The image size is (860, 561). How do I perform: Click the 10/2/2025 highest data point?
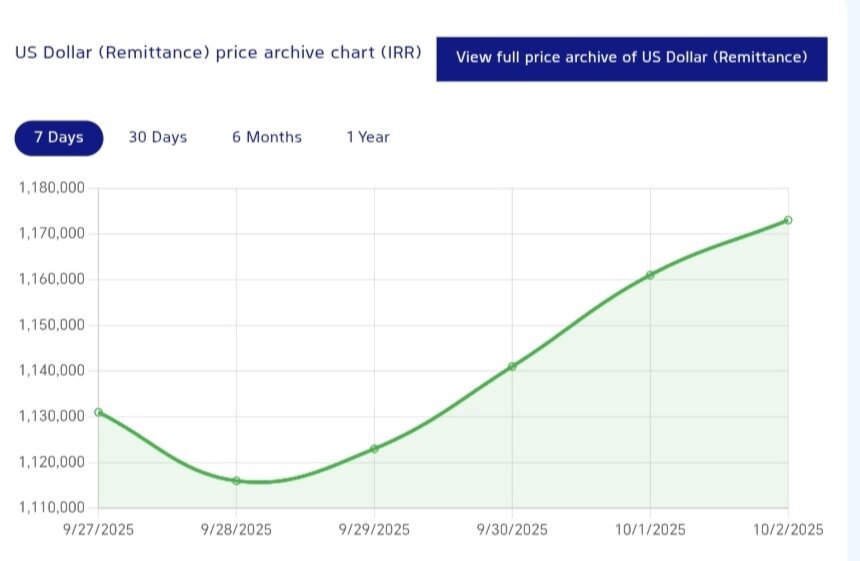point(788,220)
